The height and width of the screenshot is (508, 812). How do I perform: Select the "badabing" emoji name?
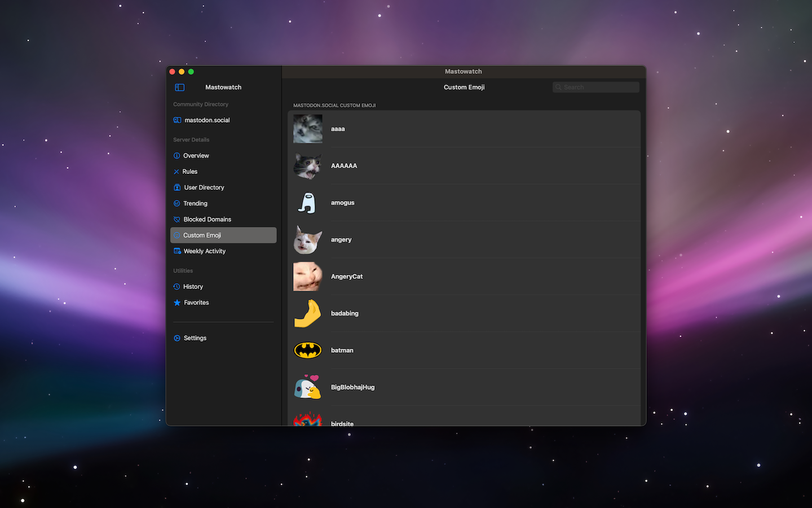pos(345,313)
